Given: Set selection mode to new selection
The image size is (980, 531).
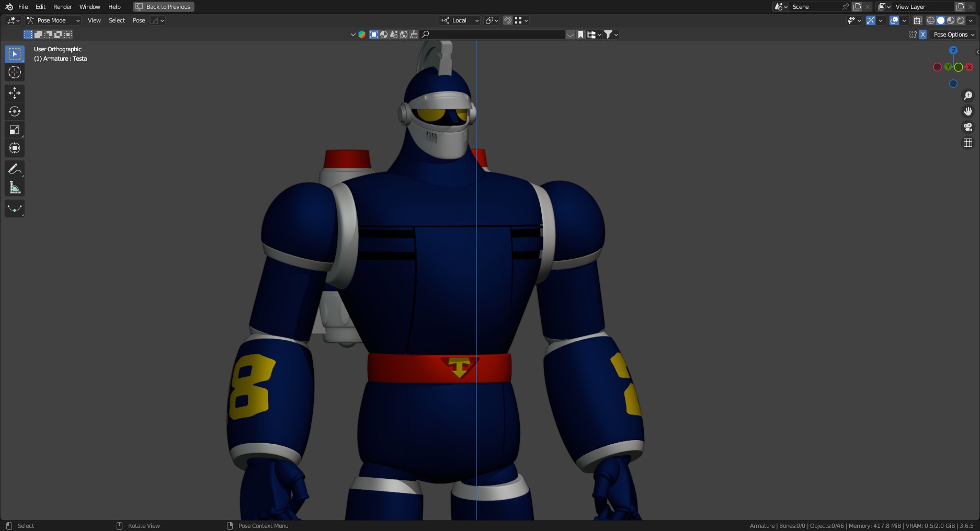Looking at the screenshot, I should (28, 34).
